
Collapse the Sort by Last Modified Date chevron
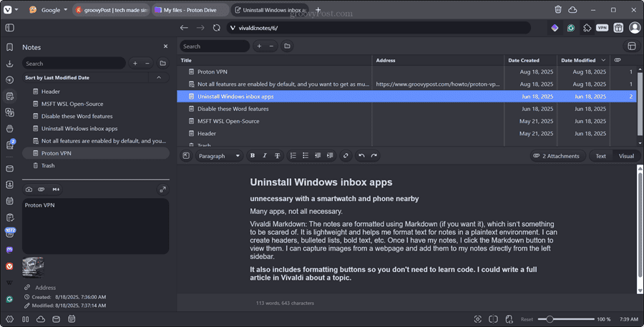point(159,78)
